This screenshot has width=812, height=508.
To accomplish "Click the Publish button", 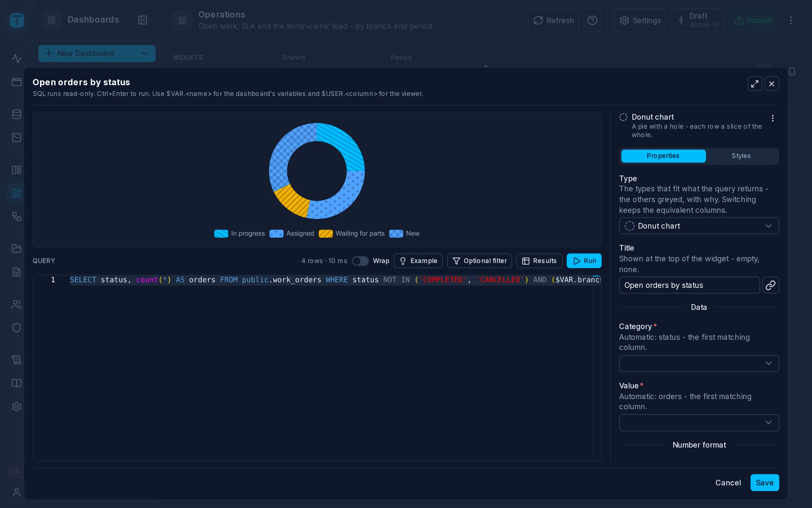I will (753, 21).
